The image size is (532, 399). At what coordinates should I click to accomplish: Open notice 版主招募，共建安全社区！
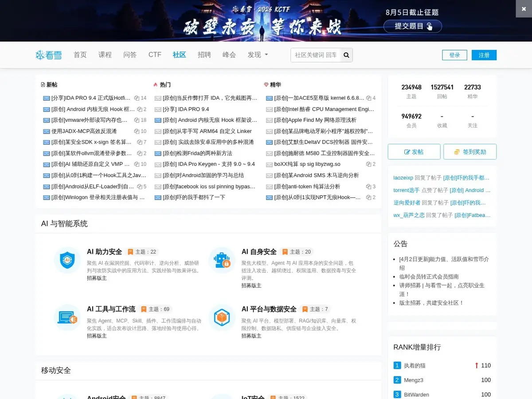431,303
